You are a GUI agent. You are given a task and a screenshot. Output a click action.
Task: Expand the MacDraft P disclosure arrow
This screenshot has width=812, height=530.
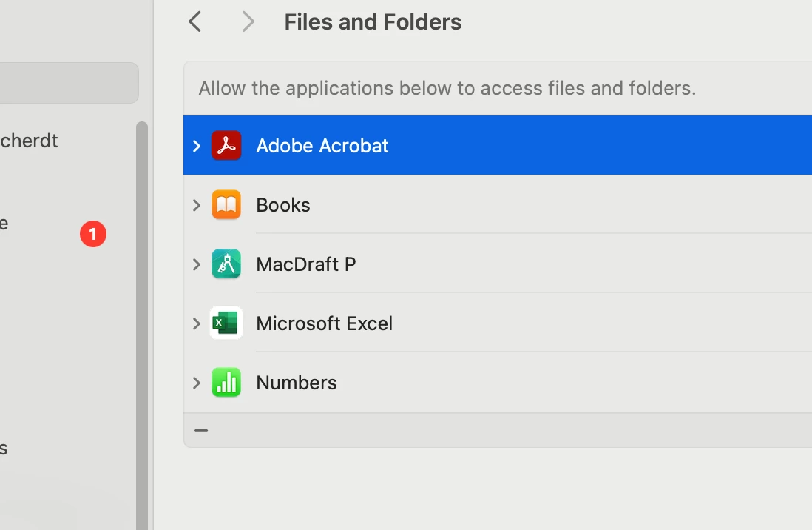(197, 264)
